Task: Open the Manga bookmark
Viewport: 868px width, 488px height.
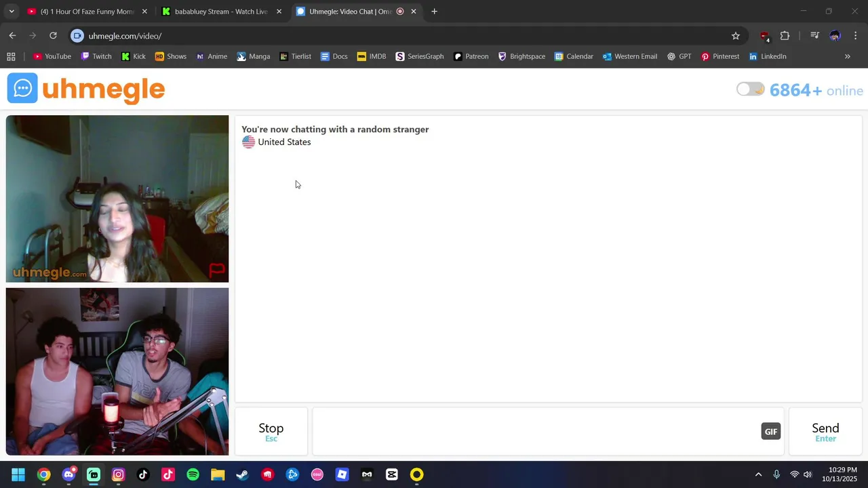Action: click(254, 56)
